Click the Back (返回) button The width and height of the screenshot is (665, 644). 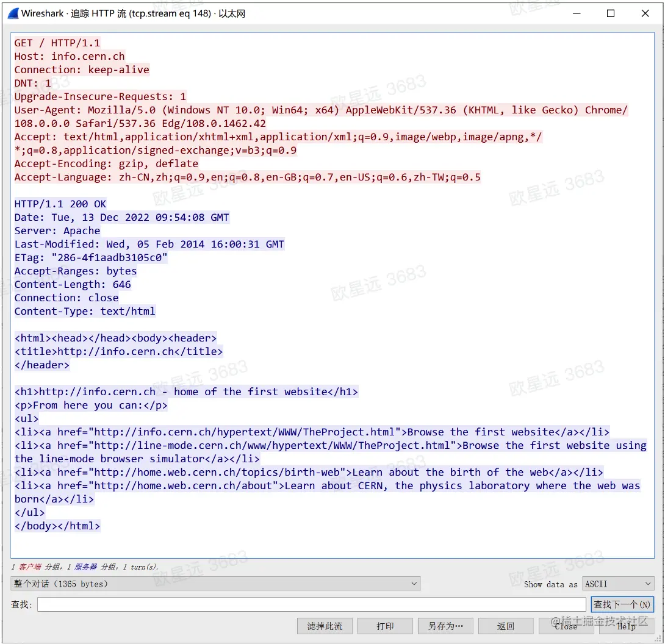(506, 626)
